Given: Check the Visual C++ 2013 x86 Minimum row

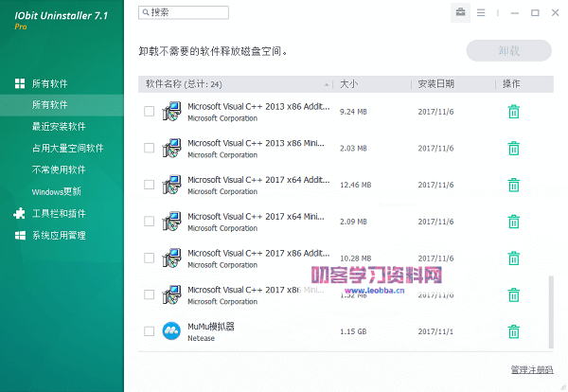Looking at the screenshot, I should (x=149, y=148).
